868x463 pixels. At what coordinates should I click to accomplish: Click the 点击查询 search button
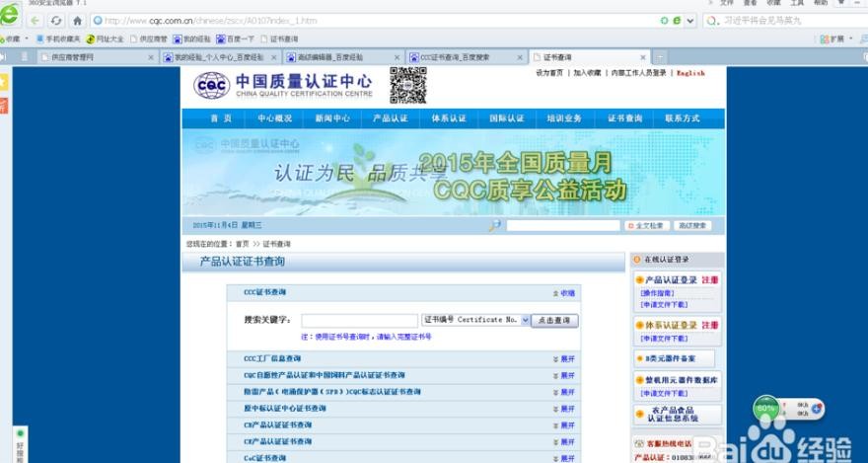554,320
